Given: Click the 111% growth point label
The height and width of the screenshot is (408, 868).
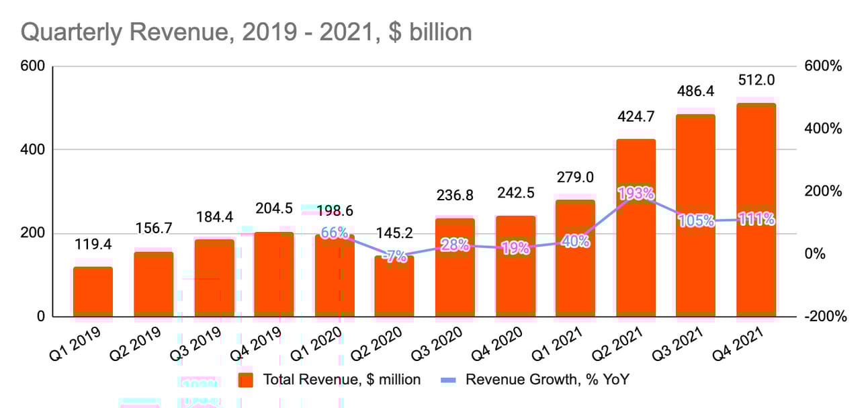Looking at the screenshot, I should [756, 219].
